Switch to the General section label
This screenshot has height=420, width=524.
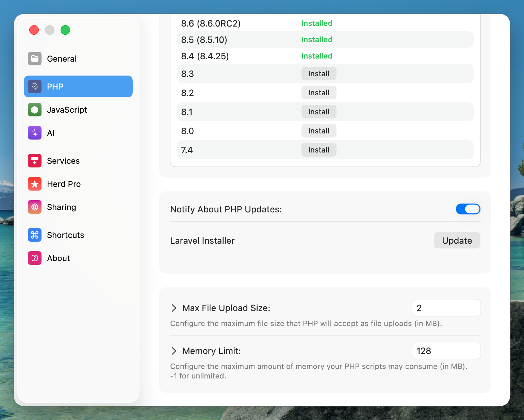coord(62,59)
